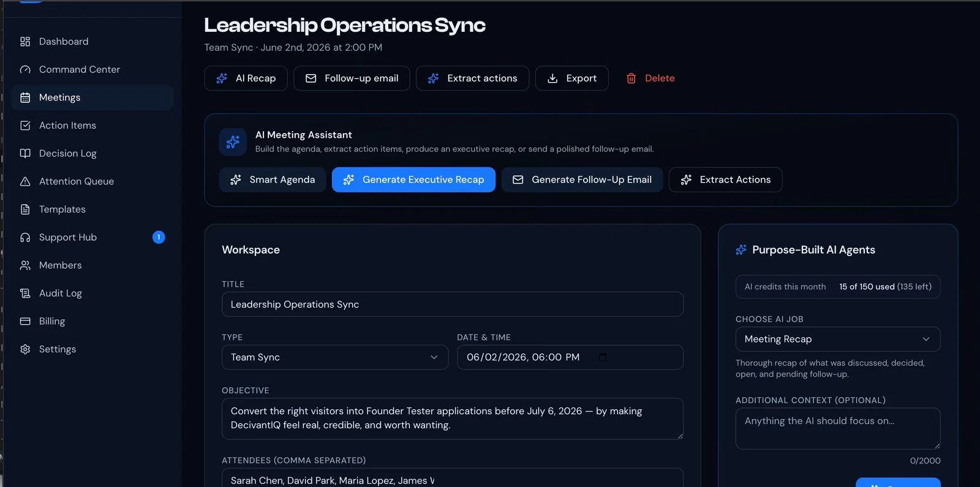This screenshot has width=980, height=487.
Task: Click Generate Follow-Up Email button
Action: 582,179
